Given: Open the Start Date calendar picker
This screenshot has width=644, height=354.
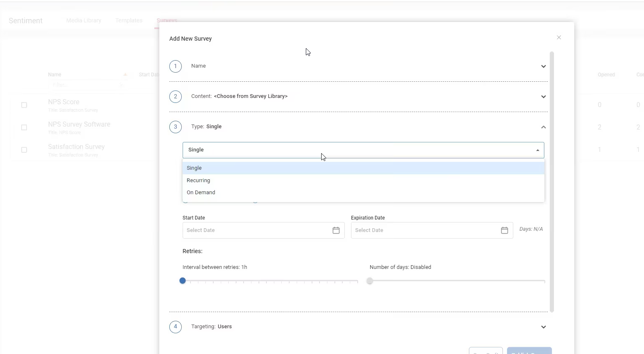Looking at the screenshot, I should click(336, 230).
